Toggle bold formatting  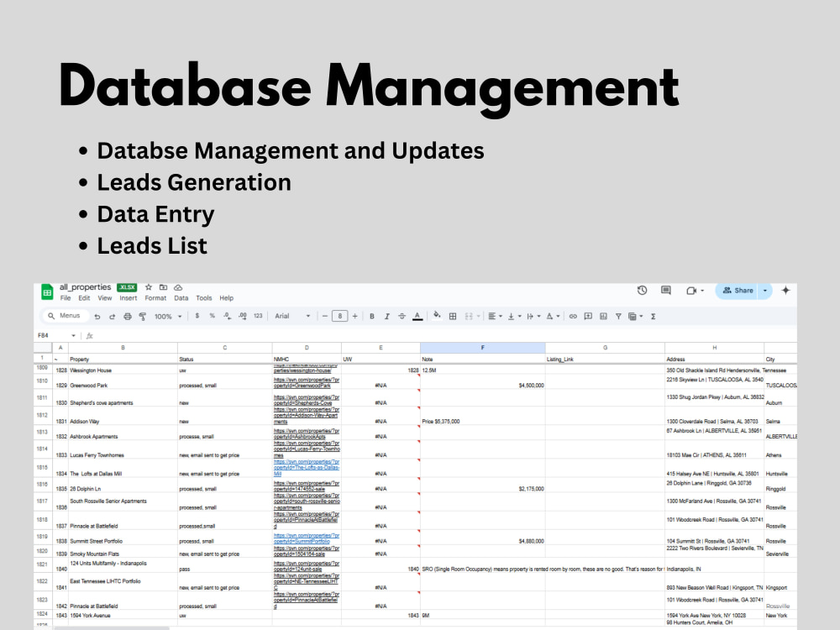372,317
